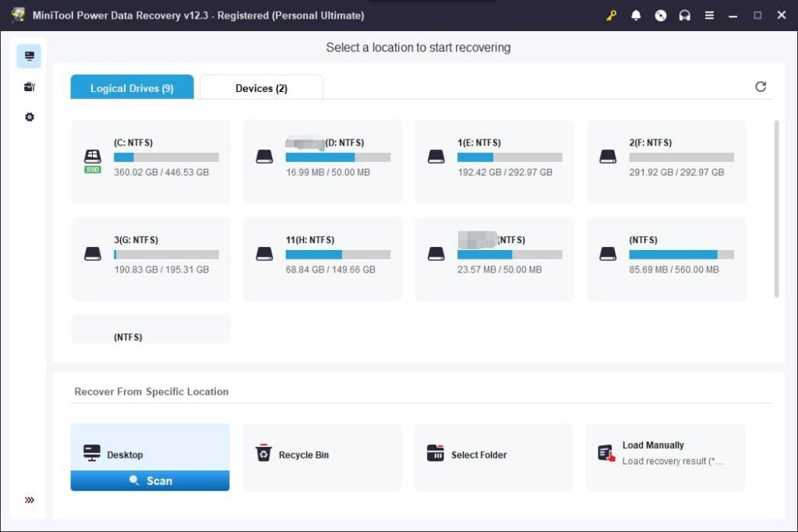Click 85.69 MB / 560.00 MB text
Viewport: 798px width, 532px height.
(x=674, y=269)
